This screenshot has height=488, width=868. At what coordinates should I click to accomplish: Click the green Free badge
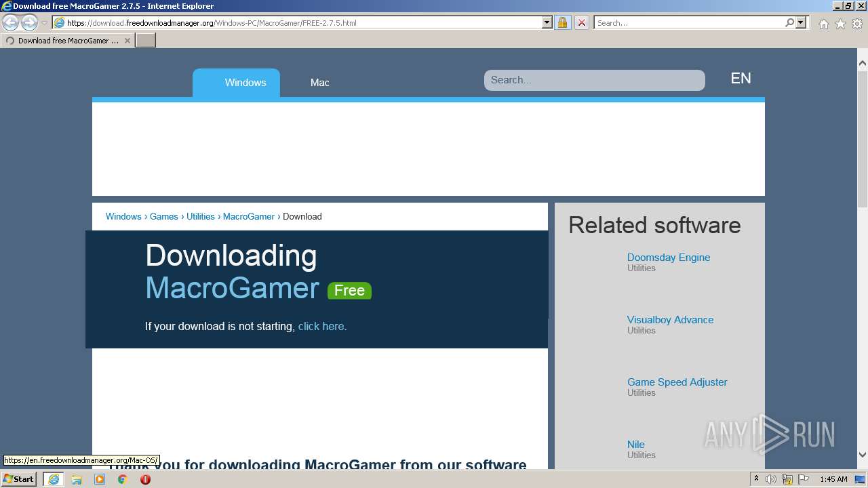[349, 290]
